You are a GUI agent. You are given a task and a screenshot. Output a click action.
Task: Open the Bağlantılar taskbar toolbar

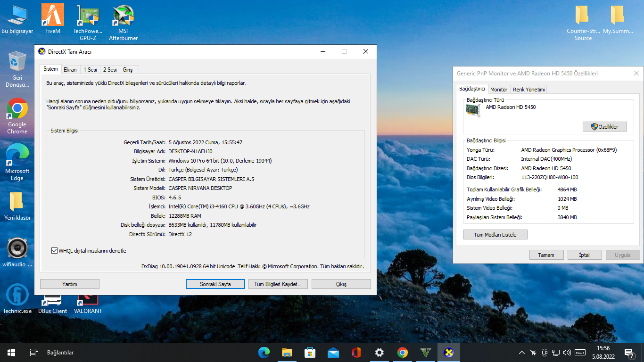tap(60, 353)
